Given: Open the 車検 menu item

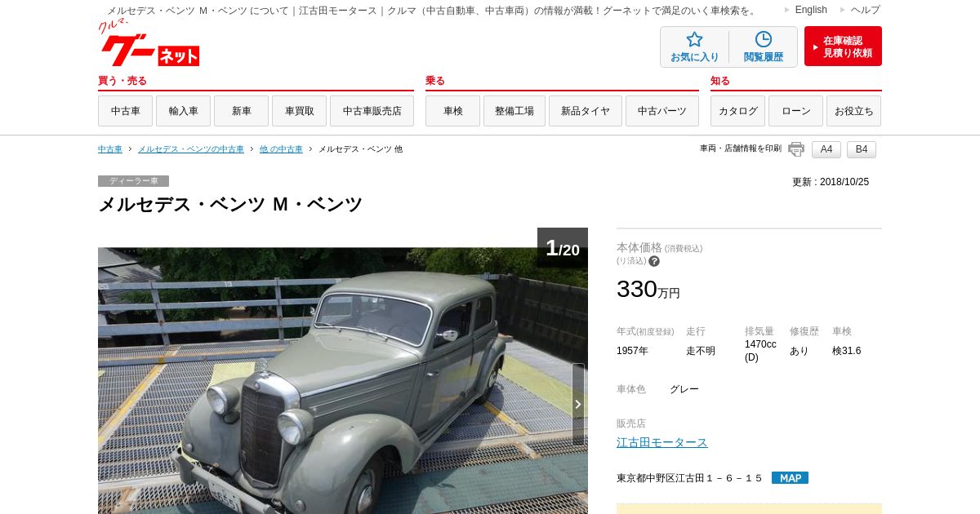Looking at the screenshot, I should pos(452,111).
